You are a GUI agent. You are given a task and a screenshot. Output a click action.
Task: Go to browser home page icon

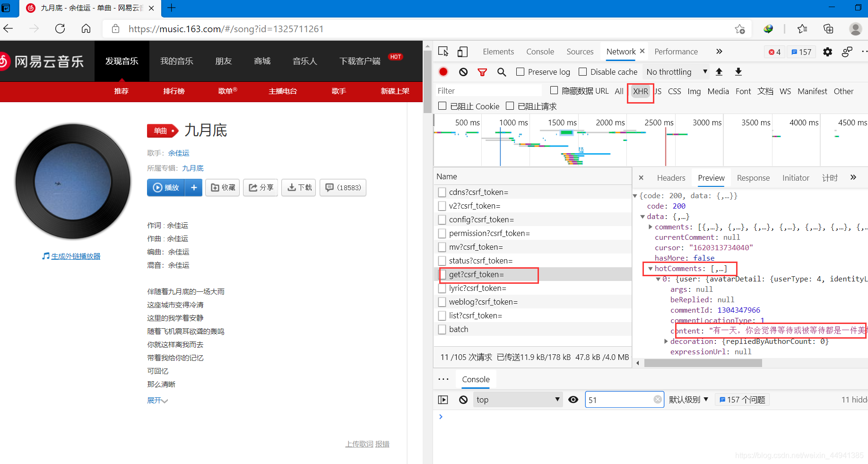[x=86, y=29]
